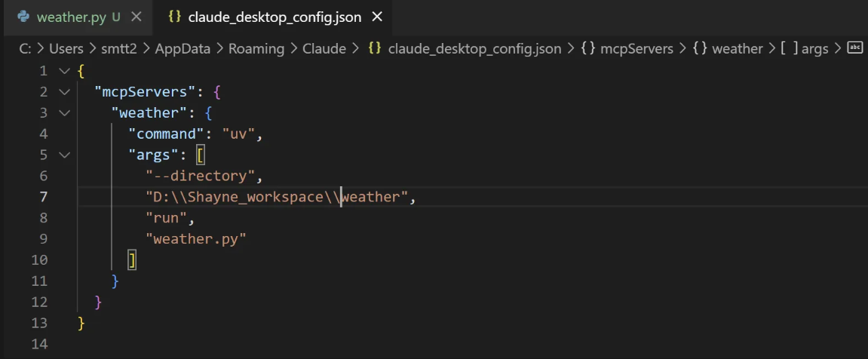Open the Claude breadcrumb folder
This screenshot has width=868, height=359.
pyautogui.click(x=324, y=49)
